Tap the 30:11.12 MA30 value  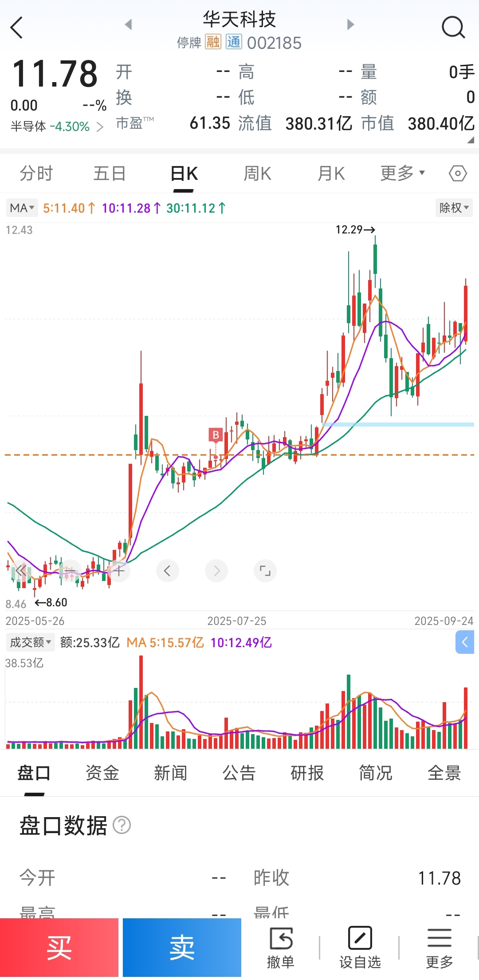196,208
